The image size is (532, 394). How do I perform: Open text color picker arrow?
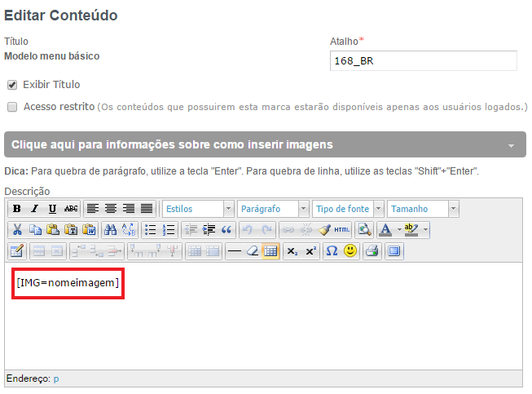point(399,230)
